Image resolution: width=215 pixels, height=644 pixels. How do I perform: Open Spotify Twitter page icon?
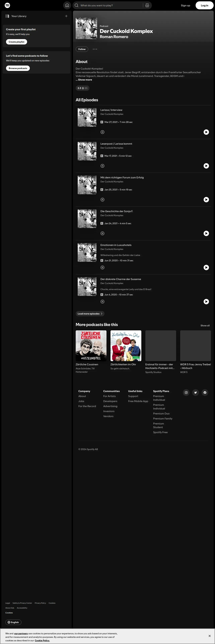[x=195, y=393]
